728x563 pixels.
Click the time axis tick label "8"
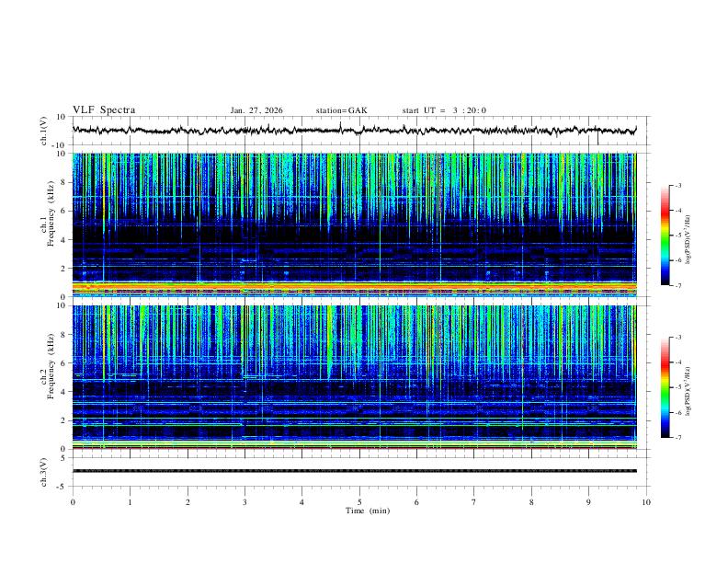[x=531, y=502]
